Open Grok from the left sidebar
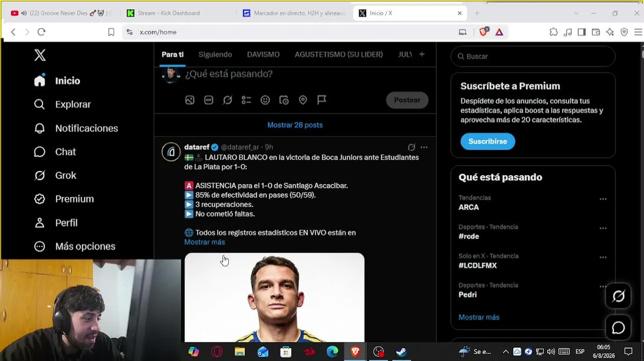644x361 pixels. 55,175
